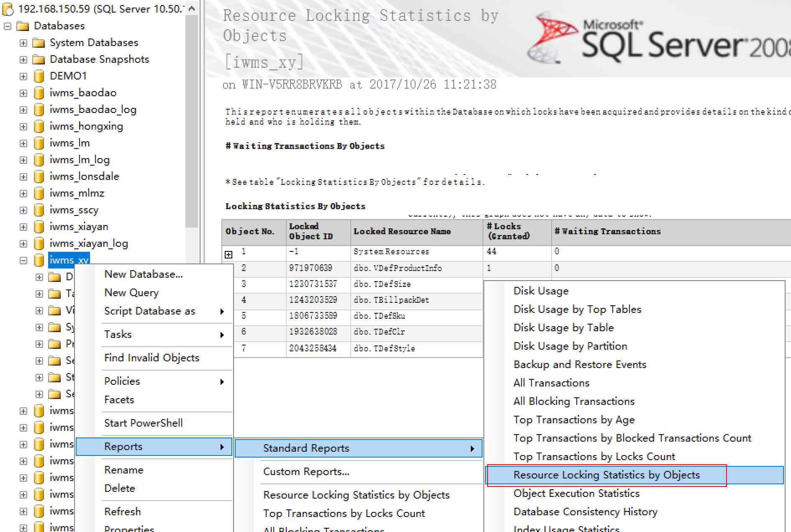This screenshot has width=791, height=532.
Task: Click the dbo.VDefProductInfo table cell
Action: pyautogui.click(x=417, y=269)
